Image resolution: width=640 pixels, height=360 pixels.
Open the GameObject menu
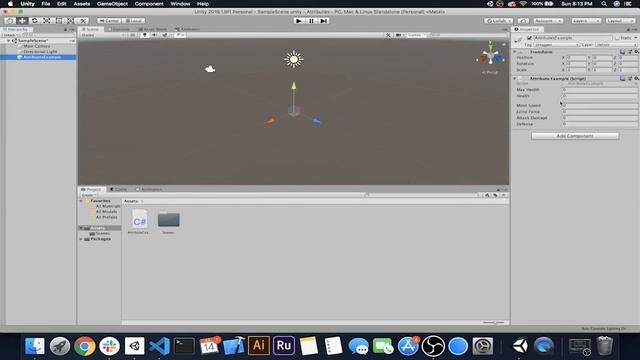coord(112,4)
